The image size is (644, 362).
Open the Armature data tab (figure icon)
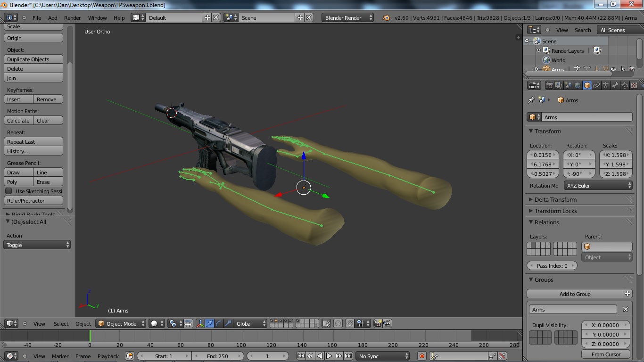606,85
